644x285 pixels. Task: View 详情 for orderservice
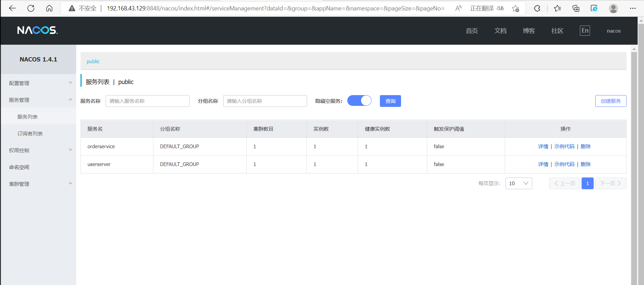click(x=543, y=147)
